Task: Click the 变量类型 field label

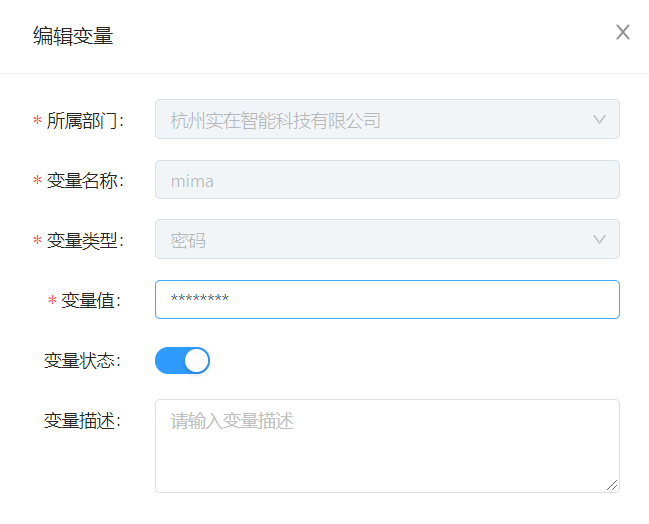Action: pyautogui.click(x=84, y=240)
